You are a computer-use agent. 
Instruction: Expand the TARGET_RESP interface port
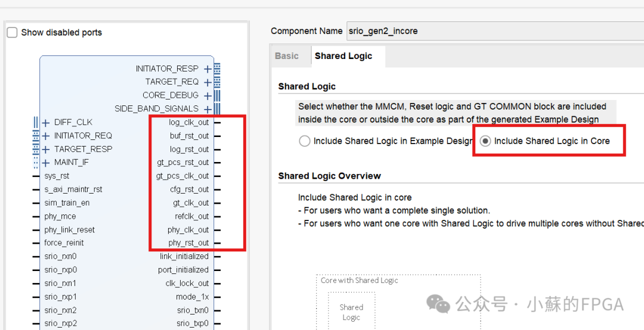46,150
